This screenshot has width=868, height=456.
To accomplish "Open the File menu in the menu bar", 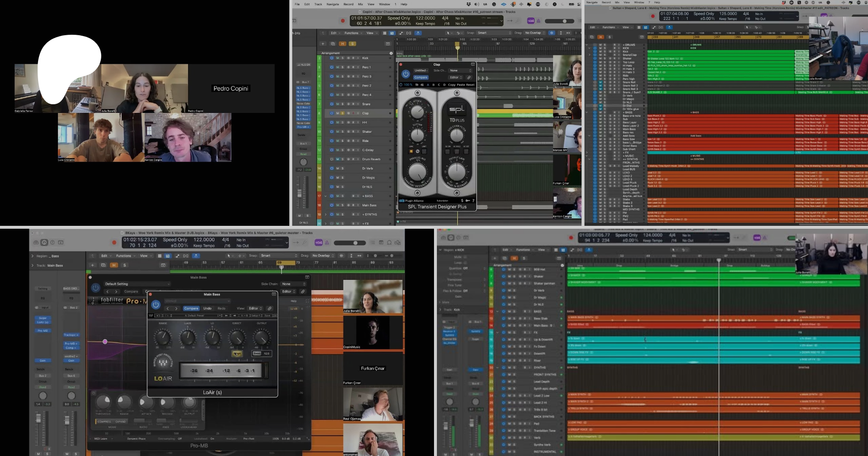I will tap(297, 4).
